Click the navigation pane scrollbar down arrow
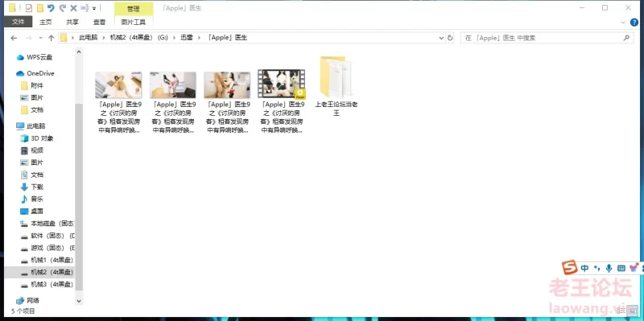 coord(79,301)
